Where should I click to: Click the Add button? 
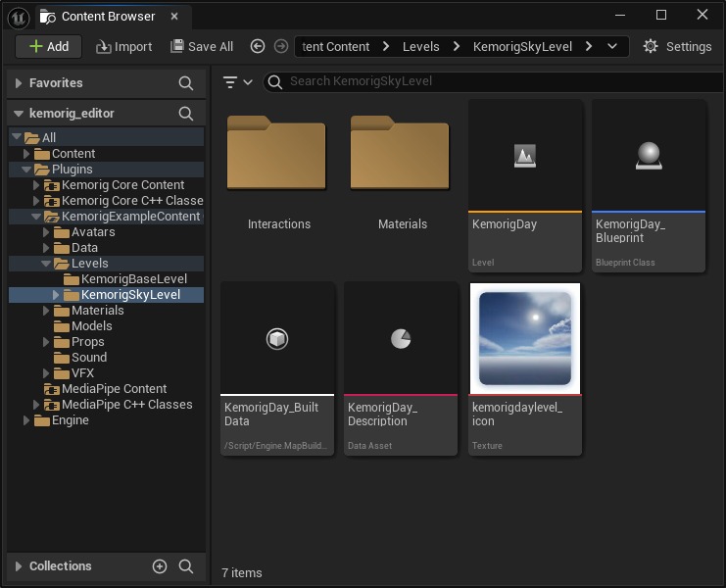49,46
